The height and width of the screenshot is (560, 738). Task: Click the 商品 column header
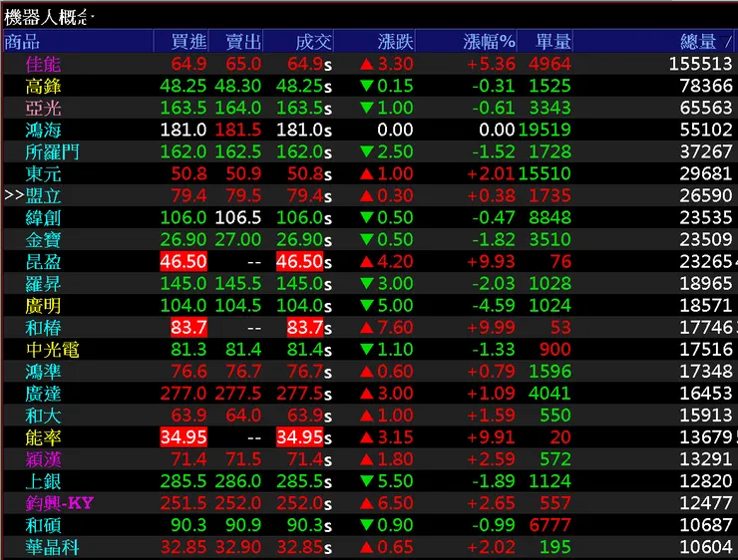[78, 42]
